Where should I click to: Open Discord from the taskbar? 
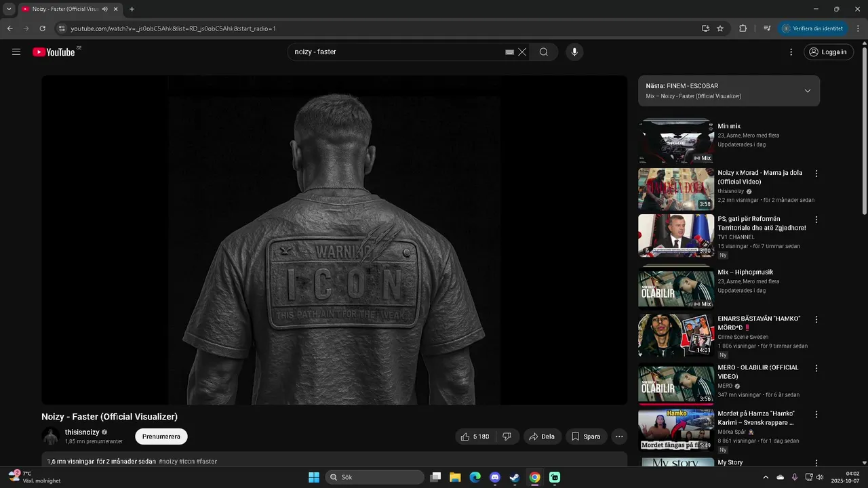pyautogui.click(x=495, y=477)
